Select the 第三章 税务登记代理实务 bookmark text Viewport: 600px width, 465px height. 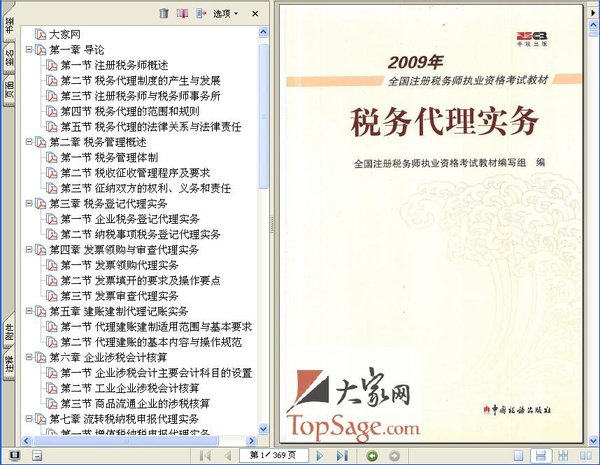point(108,204)
